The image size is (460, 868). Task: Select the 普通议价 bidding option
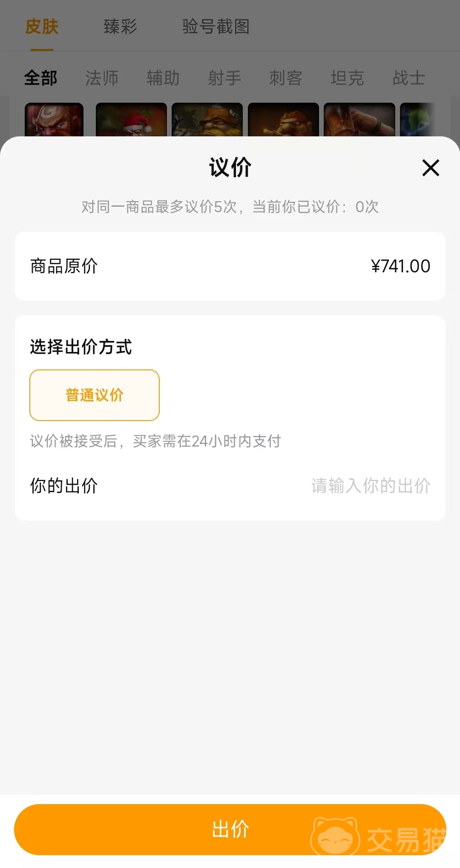pos(95,395)
